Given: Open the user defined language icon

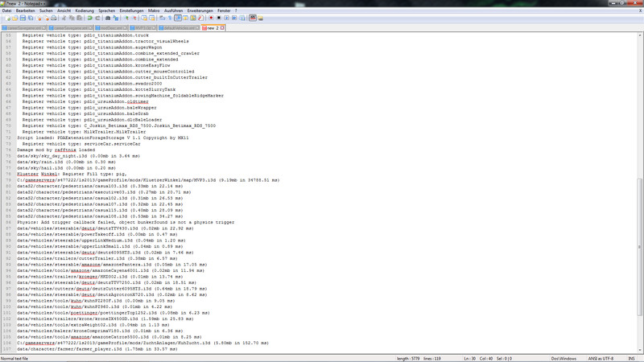Looking at the screenshot, I should 185,18.
